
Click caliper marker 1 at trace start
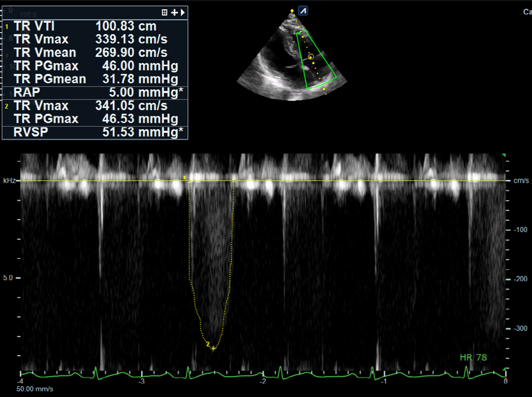pyautogui.click(x=189, y=183)
